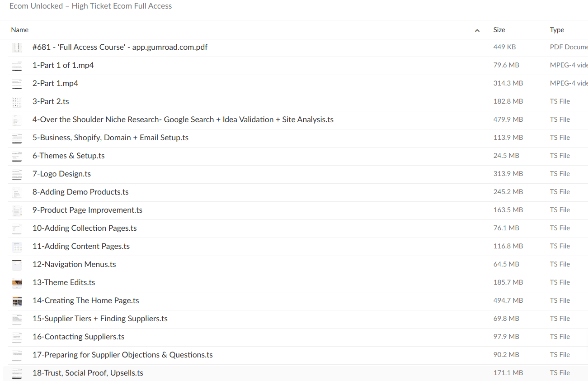Sort files by the Size column header
The image size is (588, 381).
tap(499, 30)
